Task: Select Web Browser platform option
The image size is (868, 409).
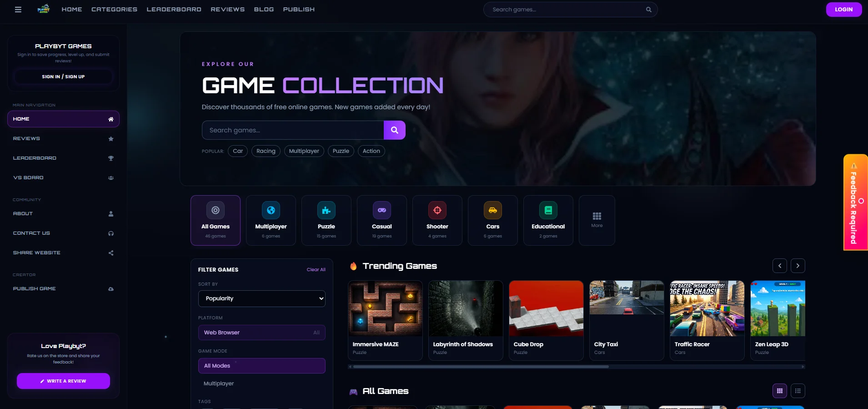Action: [262, 333]
